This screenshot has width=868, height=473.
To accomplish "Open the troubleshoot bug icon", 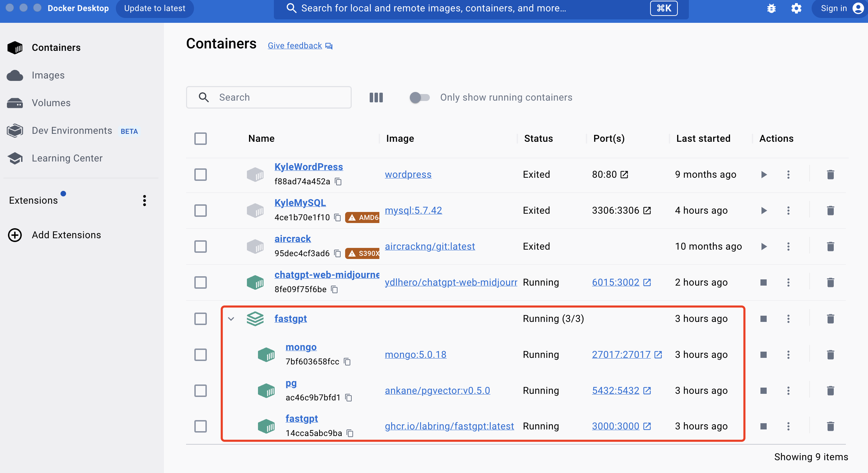I will click(x=772, y=8).
